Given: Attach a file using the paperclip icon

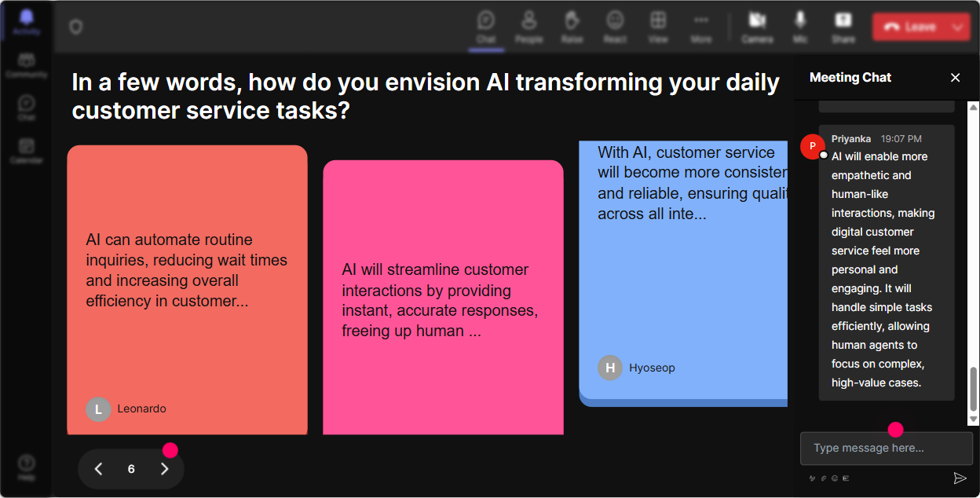Looking at the screenshot, I should (x=824, y=478).
